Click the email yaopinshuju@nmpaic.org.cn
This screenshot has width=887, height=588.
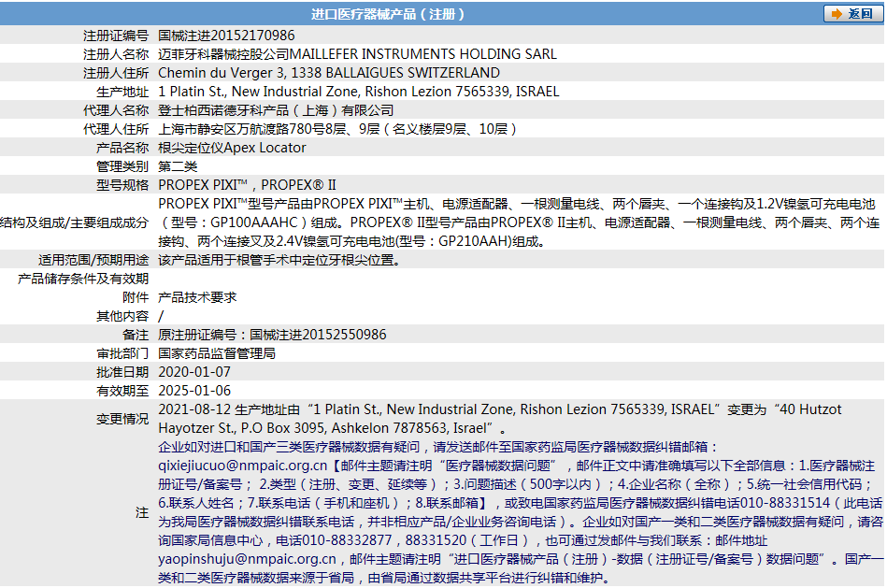247,559
